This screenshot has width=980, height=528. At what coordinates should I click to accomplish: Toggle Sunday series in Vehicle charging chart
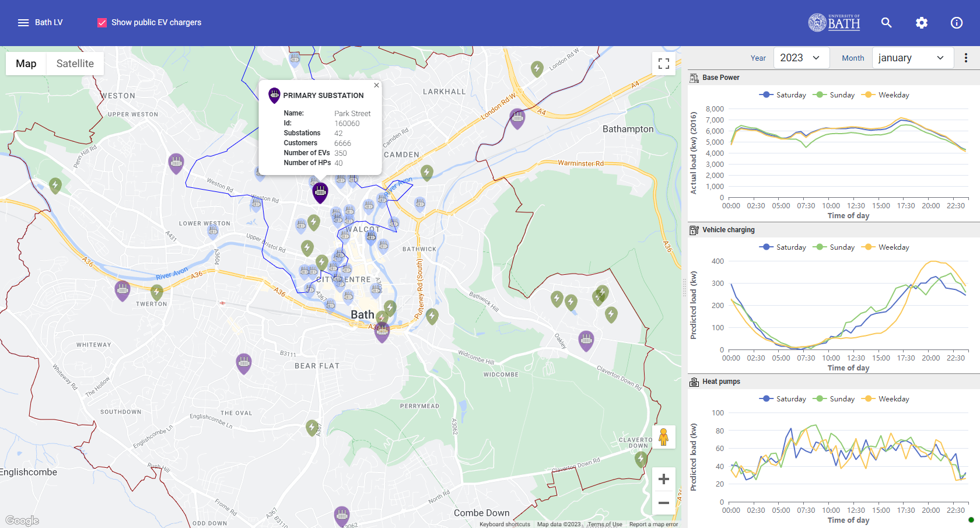[835, 247]
